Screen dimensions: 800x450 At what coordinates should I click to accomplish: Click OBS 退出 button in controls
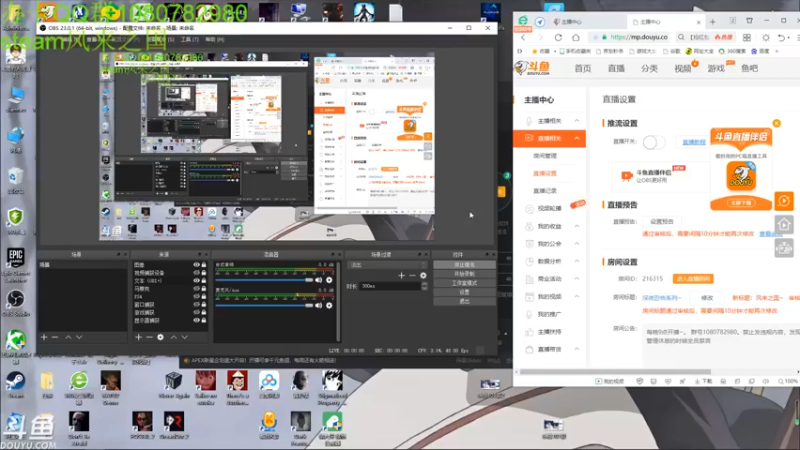[x=464, y=302]
